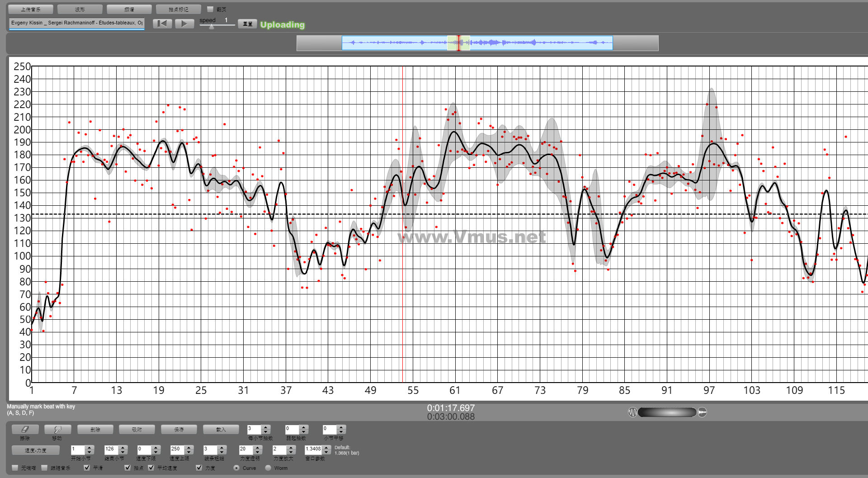Image resolution: width=868 pixels, height=478 pixels.
Task: Click the 速度-力度 tempo-dynamics button
Action: (36, 450)
